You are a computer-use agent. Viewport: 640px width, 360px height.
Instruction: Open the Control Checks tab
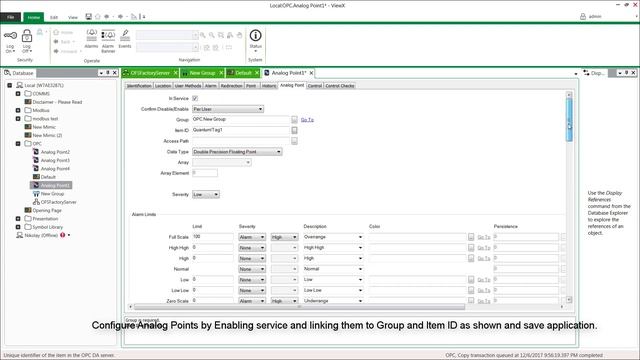[340, 86]
